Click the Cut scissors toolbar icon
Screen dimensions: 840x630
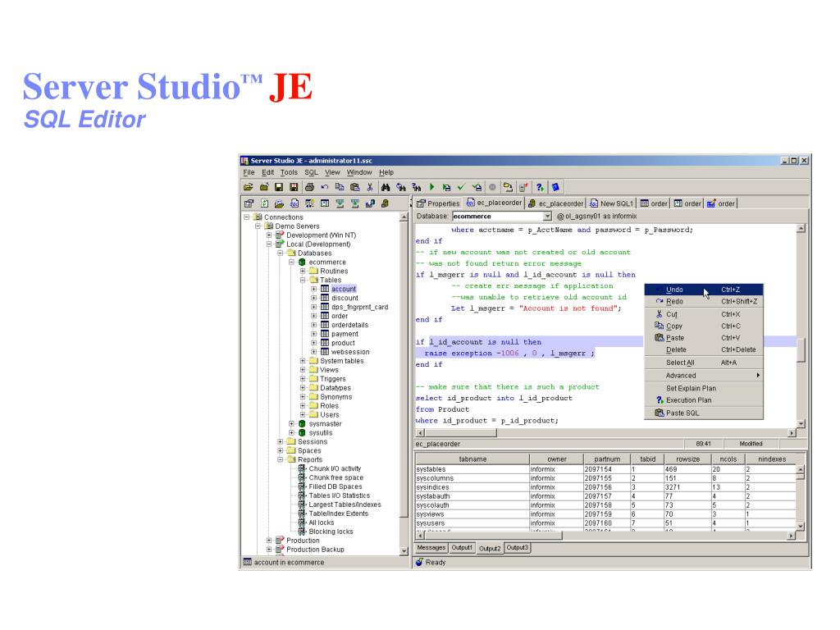point(370,188)
